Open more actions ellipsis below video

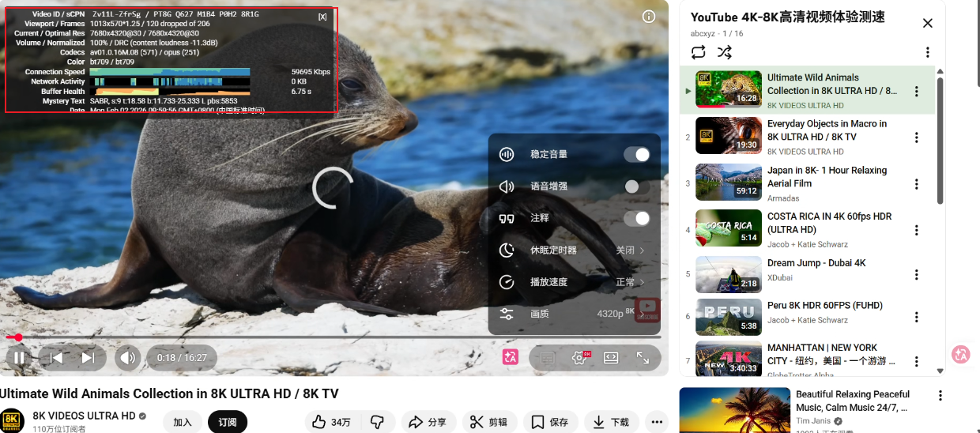pyautogui.click(x=657, y=422)
